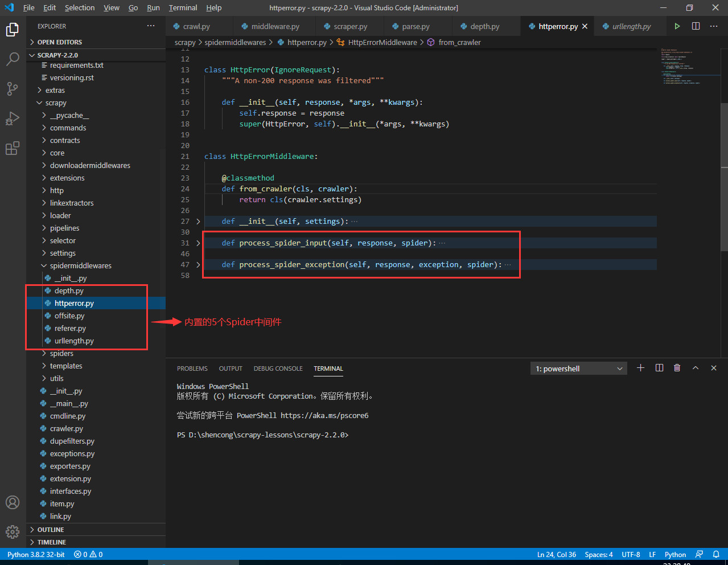Open editor More Actions ellipsis
The height and width of the screenshot is (565, 728).
(714, 26)
